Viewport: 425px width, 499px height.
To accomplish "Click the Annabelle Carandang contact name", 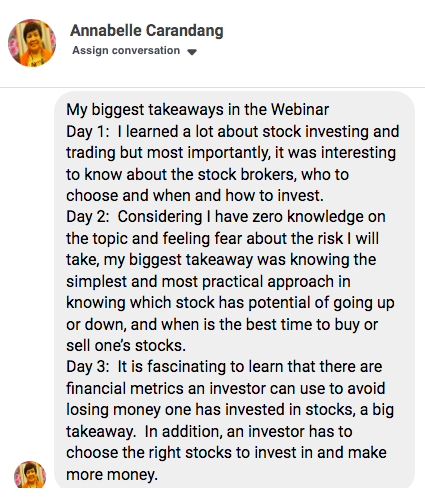I will point(147,31).
